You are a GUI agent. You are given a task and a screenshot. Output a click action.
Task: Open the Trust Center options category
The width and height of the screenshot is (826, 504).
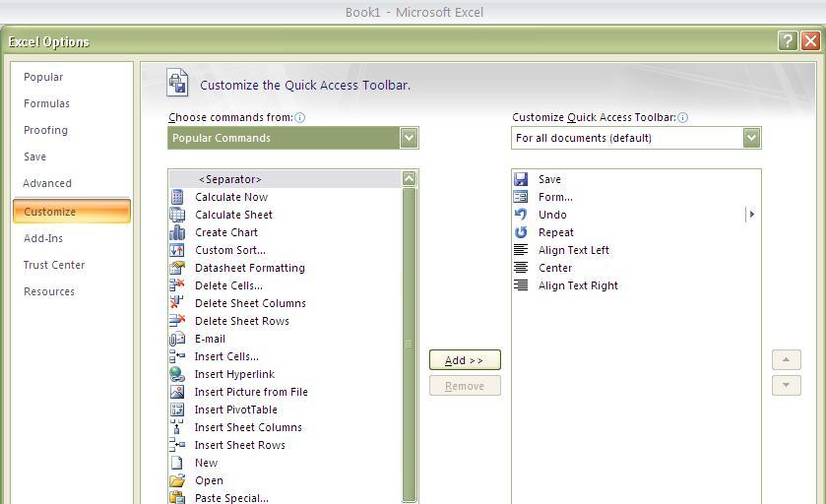click(x=54, y=265)
